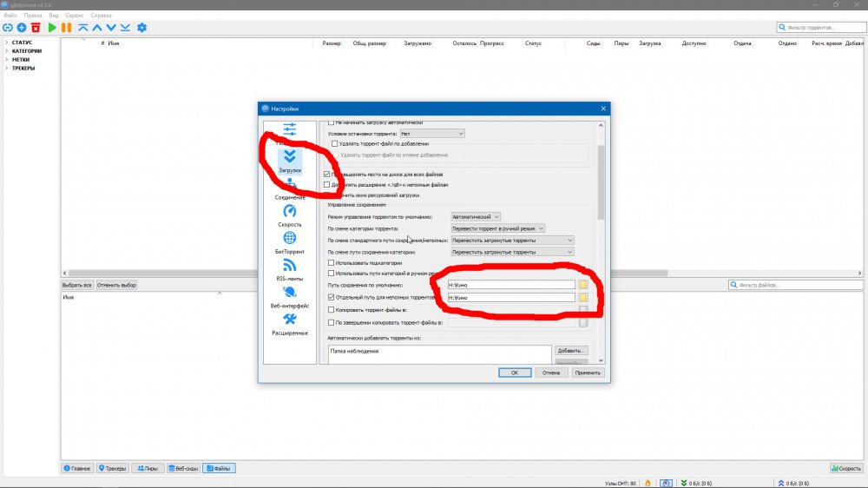Toggle 'Использовать подкатегории' checkbox

pyautogui.click(x=331, y=262)
